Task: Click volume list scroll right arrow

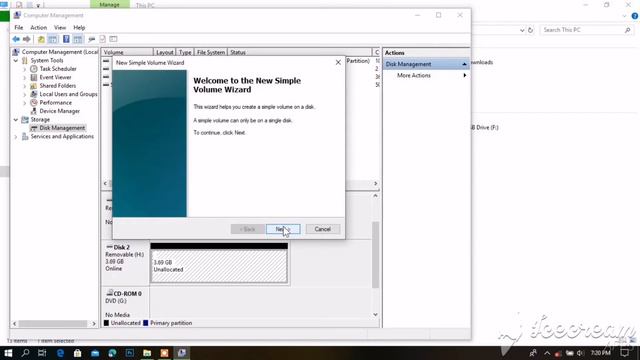Action: click(x=376, y=184)
